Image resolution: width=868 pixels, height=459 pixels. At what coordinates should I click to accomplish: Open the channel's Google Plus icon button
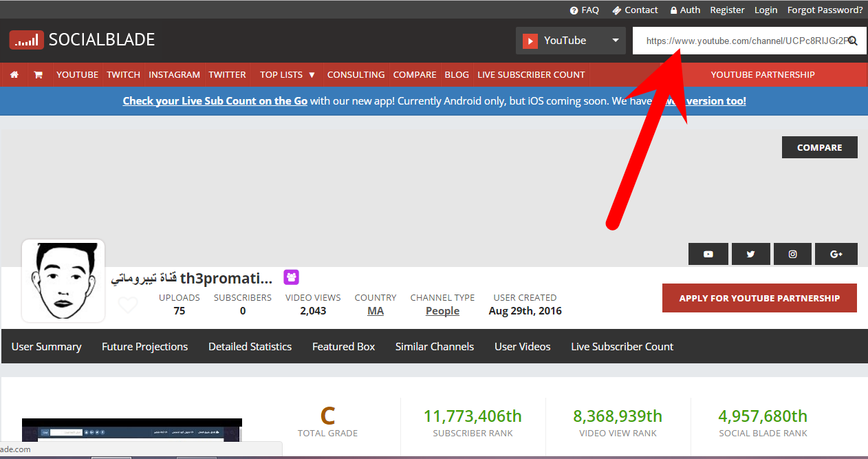[x=836, y=254]
